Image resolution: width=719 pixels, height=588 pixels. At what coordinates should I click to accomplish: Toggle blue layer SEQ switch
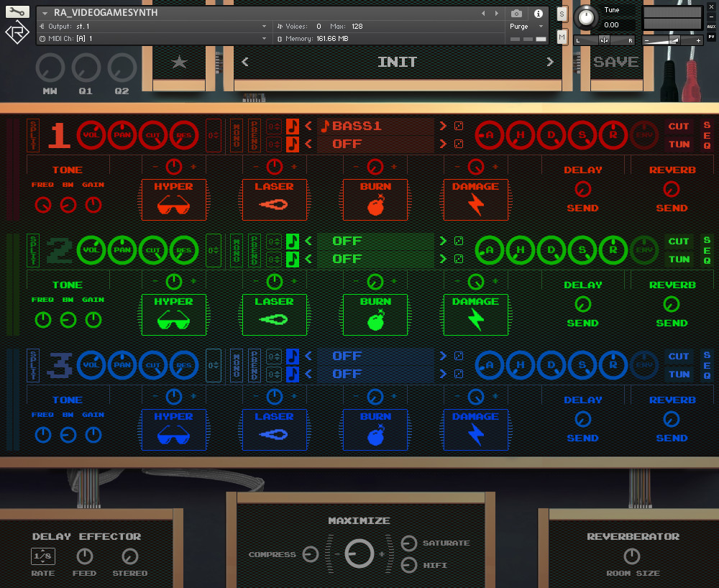click(707, 365)
